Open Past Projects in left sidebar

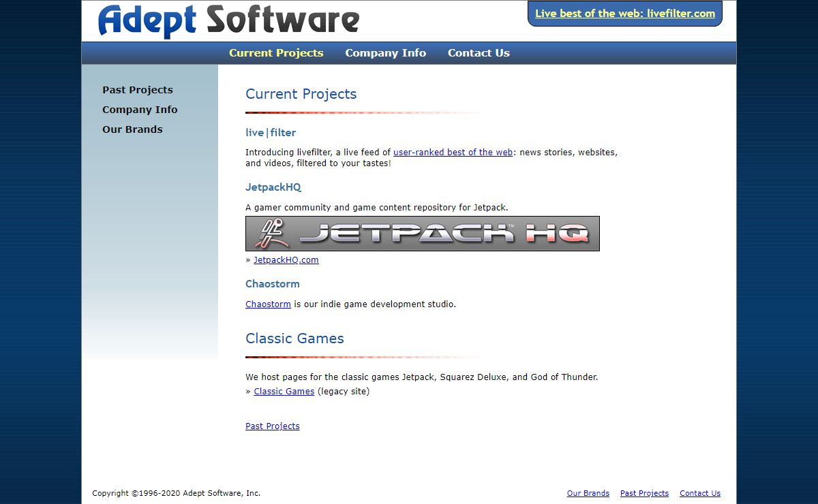pos(138,90)
